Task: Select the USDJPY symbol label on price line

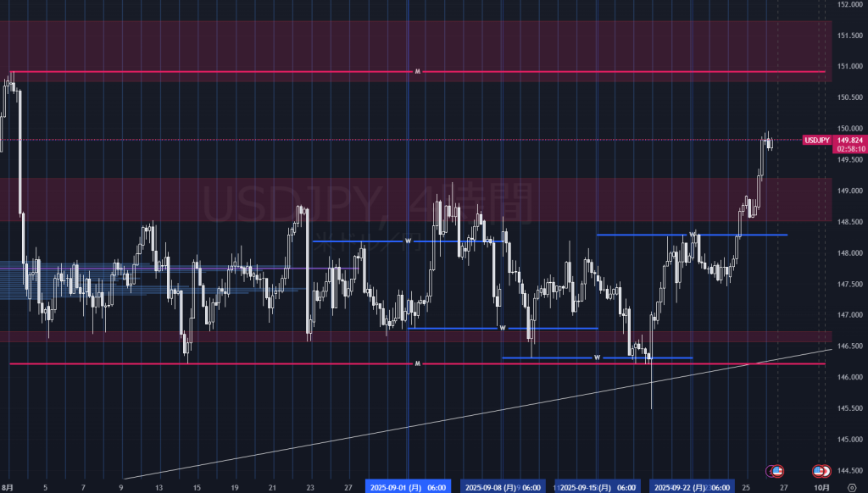Action: click(x=816, y=141)
